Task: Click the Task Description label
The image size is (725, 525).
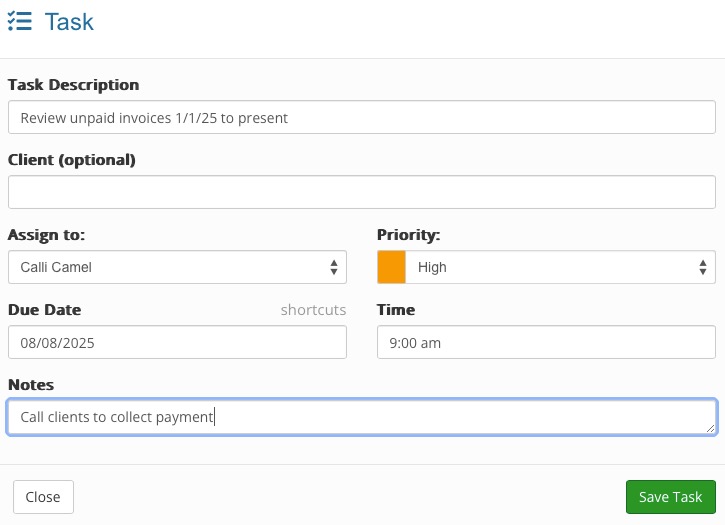Action: [74, 85]
